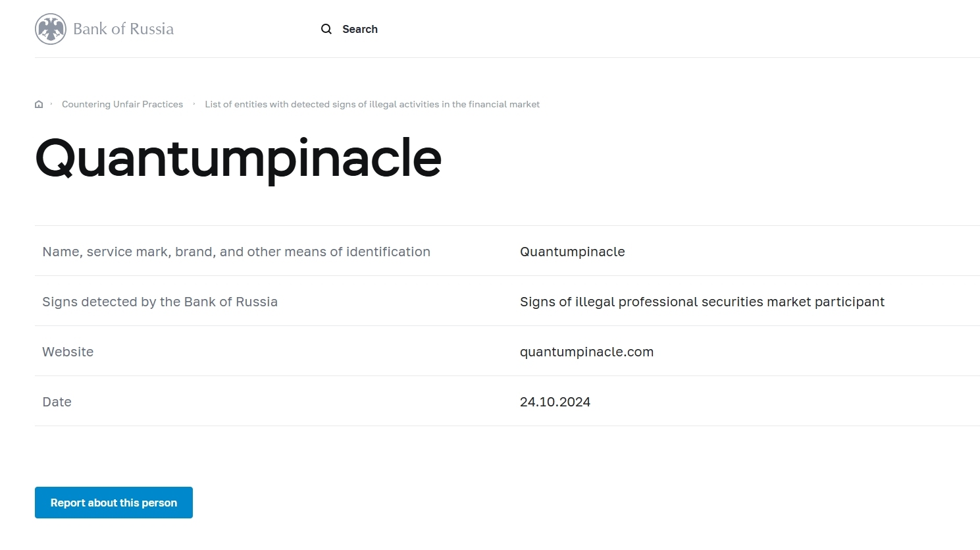
Task: Click the second breadcrumb separator arrow
Action: [194, 104]
